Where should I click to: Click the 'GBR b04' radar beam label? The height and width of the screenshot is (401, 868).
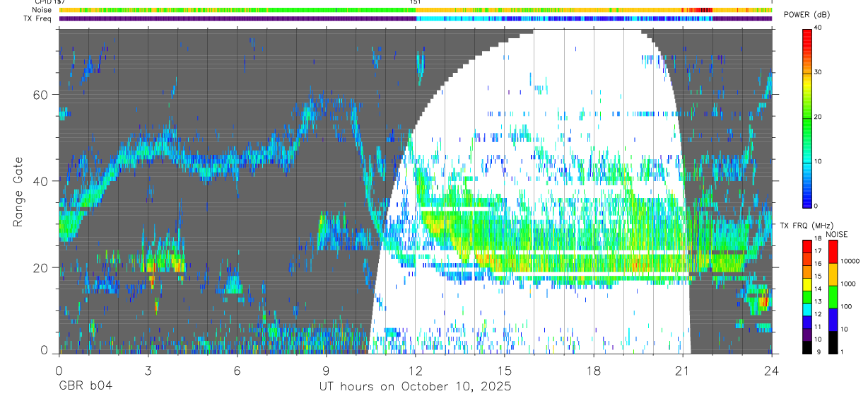(x=85, y=387)
